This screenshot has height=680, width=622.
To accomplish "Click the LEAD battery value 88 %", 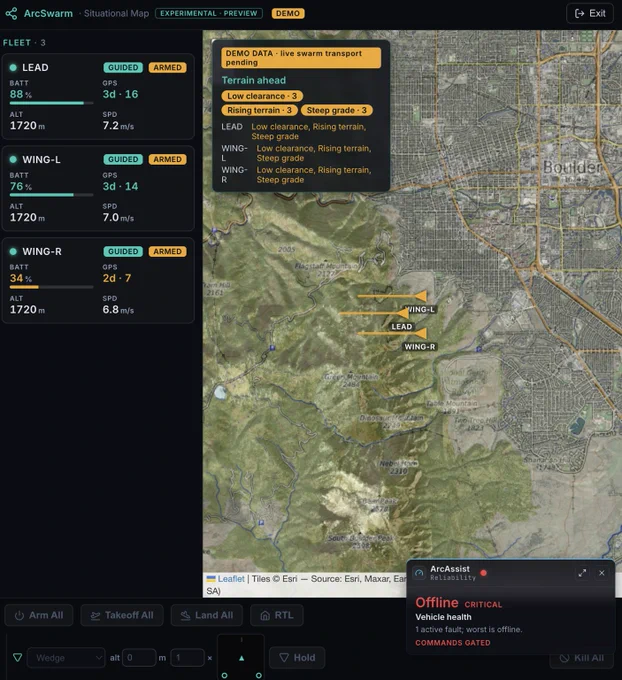I will 20,95.
